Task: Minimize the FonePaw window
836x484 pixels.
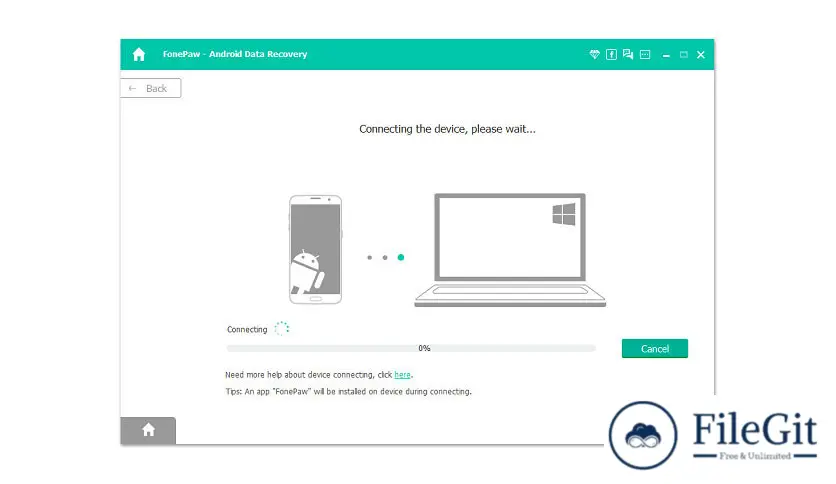Action: click(666, 55)
